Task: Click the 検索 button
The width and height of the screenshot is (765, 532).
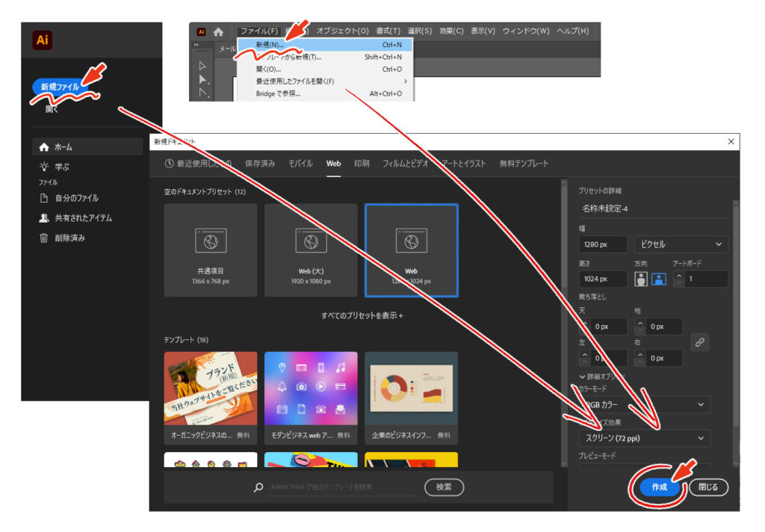Action: point(444,487)
